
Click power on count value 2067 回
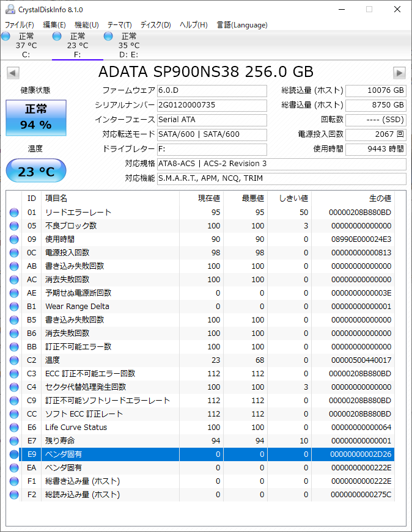[x=376, y=134]
